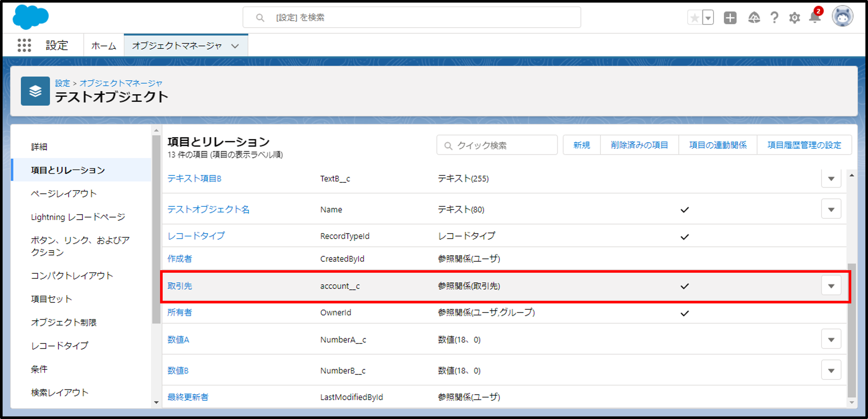868x419 pixels.
Task: Click the Salesforce cloud logo
Action: [30, 17]
